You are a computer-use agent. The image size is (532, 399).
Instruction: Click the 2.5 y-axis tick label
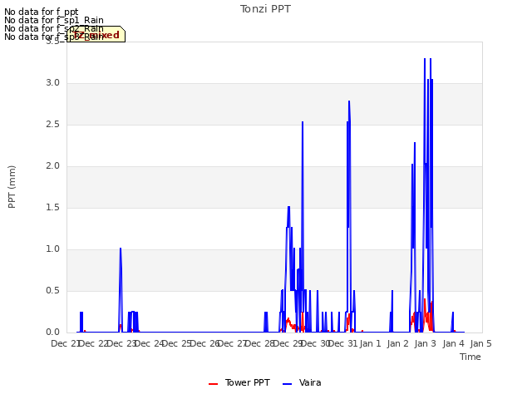click(x=52, y=125)
